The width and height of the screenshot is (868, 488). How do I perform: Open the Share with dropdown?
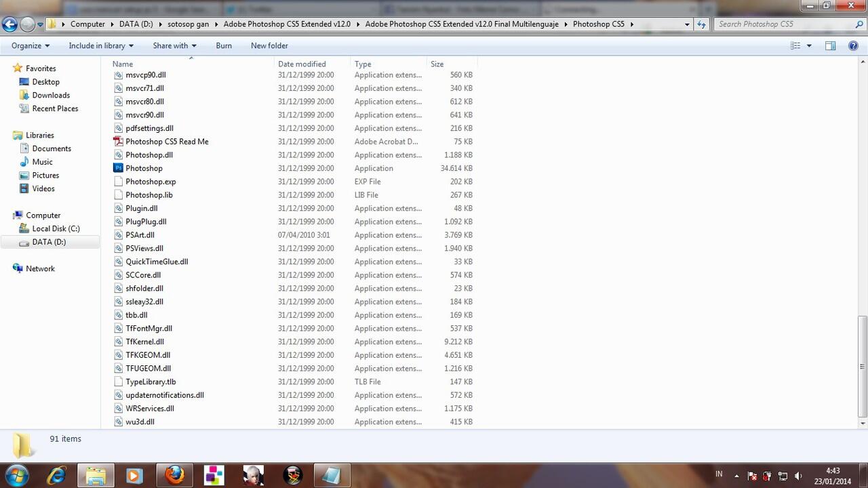[174, 45]
